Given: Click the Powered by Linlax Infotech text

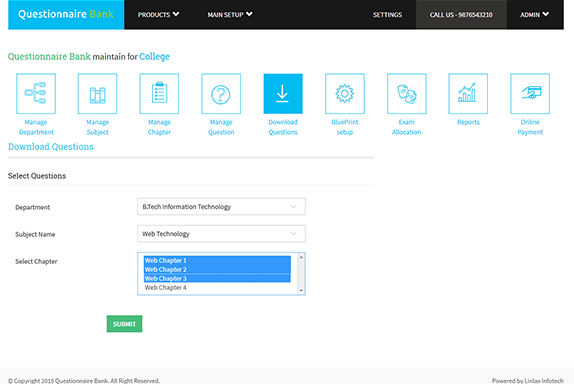Looking at the screenshot, I should pos(528,381).
